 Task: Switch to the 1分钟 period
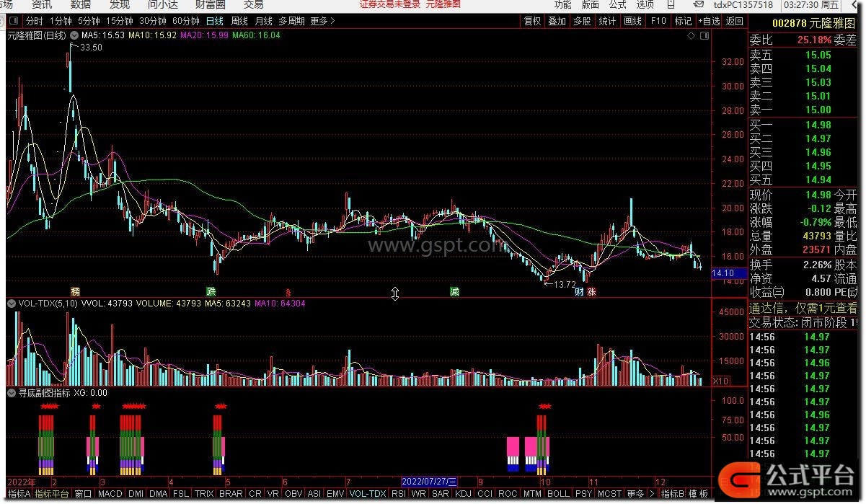pyautogui.click(x=61, y=21)
